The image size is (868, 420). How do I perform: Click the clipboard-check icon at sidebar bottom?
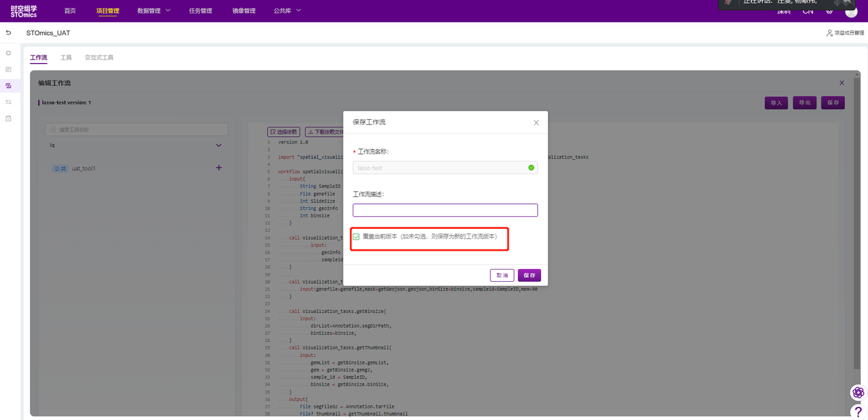(8, 119)
